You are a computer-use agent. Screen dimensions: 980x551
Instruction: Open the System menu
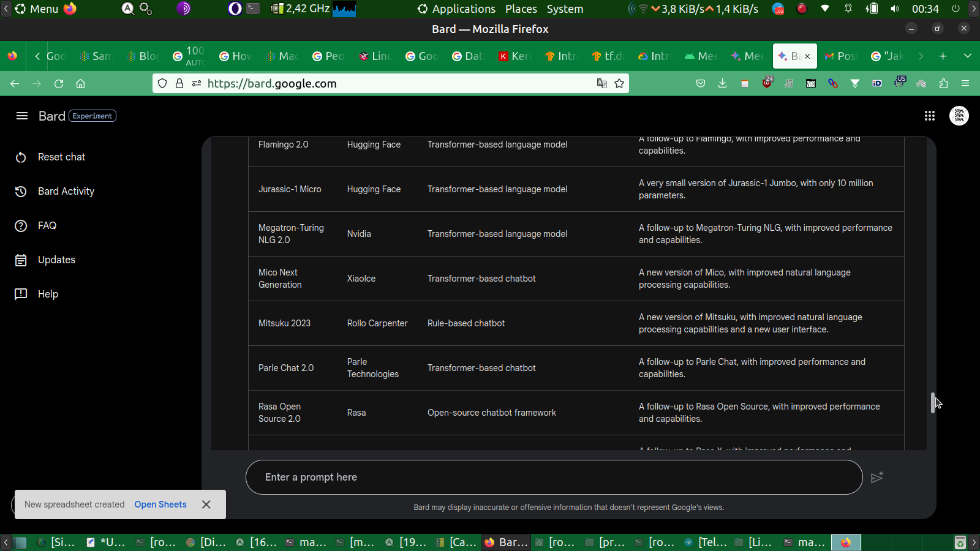565,9
